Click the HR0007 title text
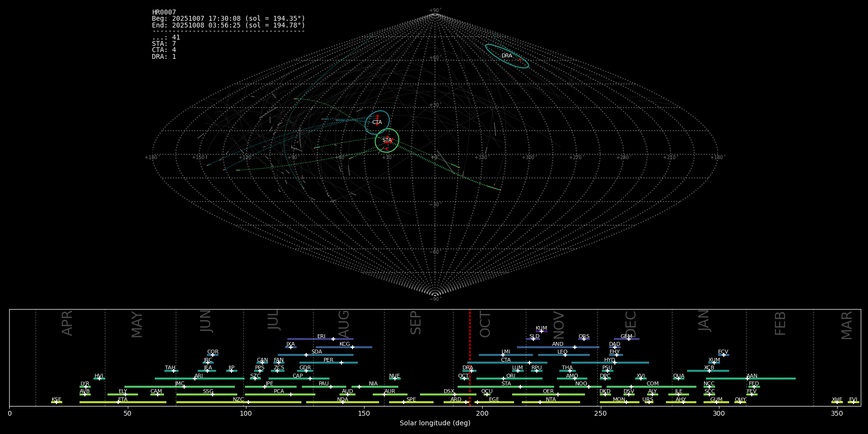Viewport: 868px width, 434px height. [x=164, y=12]
